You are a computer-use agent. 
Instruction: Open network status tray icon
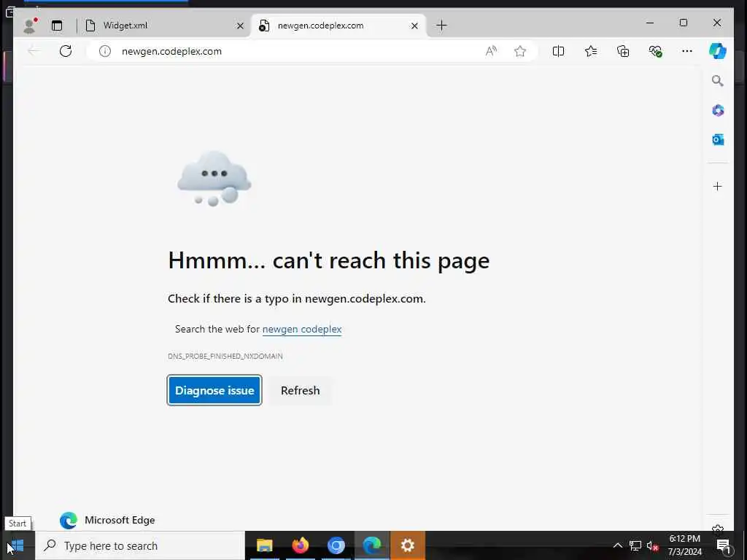635,545
